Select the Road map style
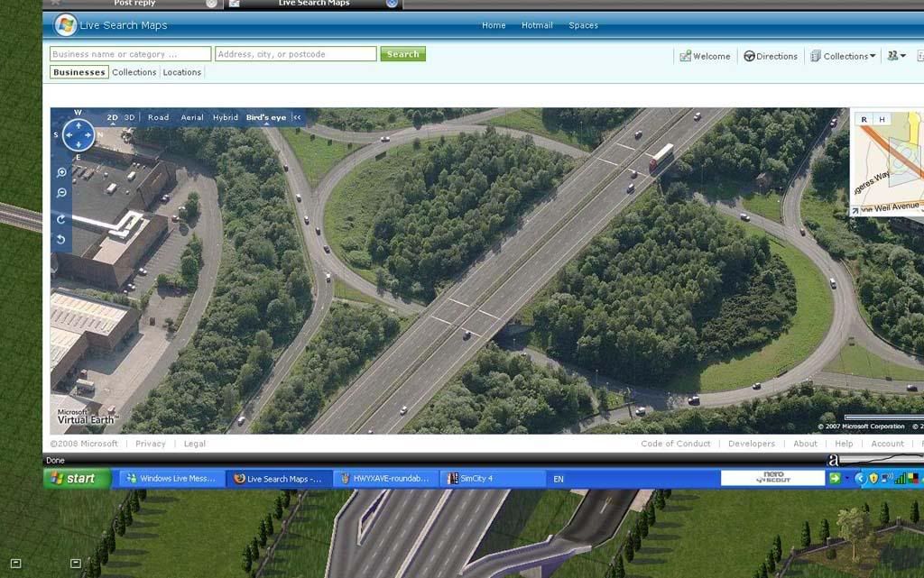The image size is (924, 578). click(159, 118)
